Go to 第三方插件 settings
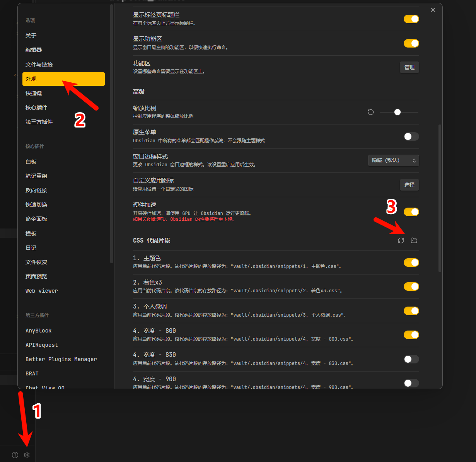The height and width of the screenshot is (462, 476). point(39,122)
